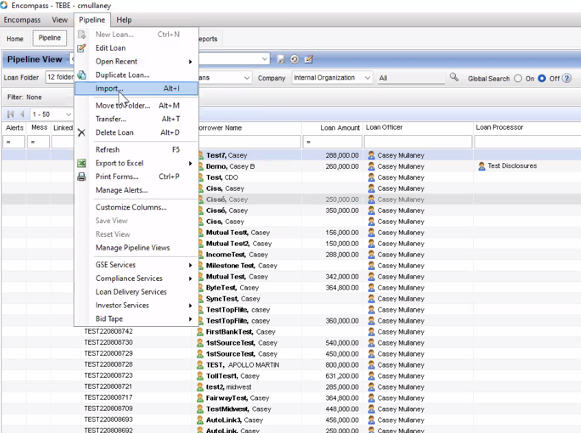Open the pipeline view name dropdown
The width and height of the screenshot is (581, 433).
[264, 59]
